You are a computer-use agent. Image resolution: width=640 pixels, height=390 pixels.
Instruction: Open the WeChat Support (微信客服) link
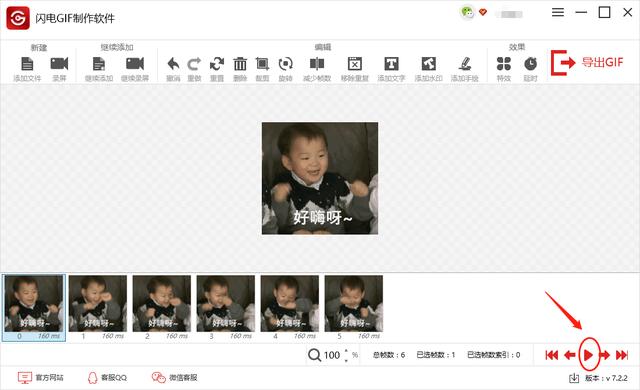[175, 378]
